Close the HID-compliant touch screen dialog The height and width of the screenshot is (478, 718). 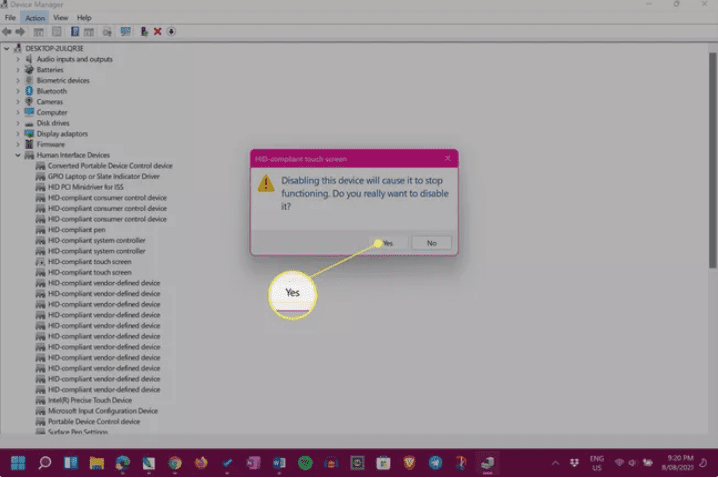(447, 158)
